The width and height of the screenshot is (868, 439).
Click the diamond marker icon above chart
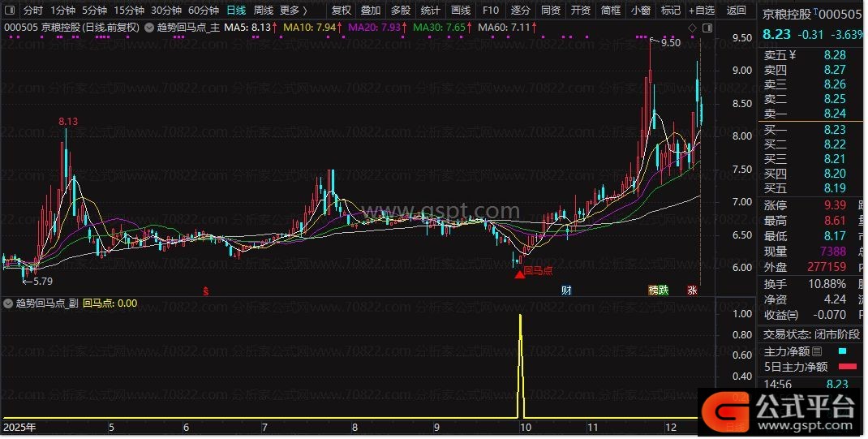click(x=691, y=28)
